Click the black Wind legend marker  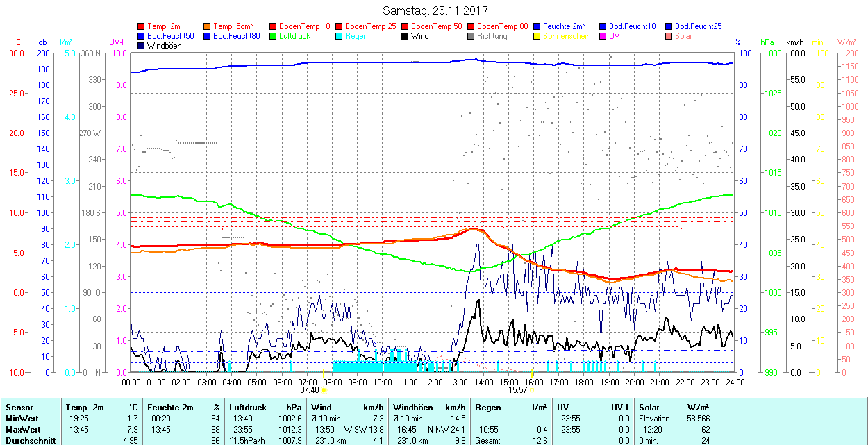[406, 36]
